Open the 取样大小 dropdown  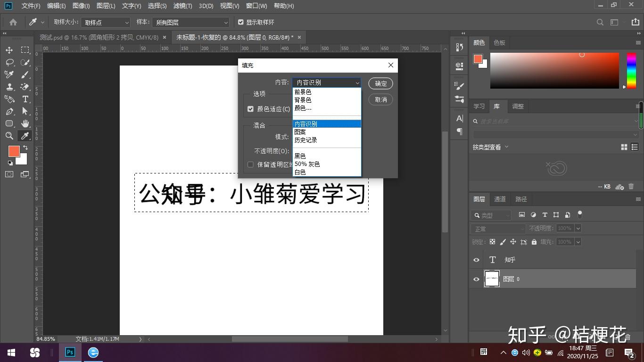106,22
